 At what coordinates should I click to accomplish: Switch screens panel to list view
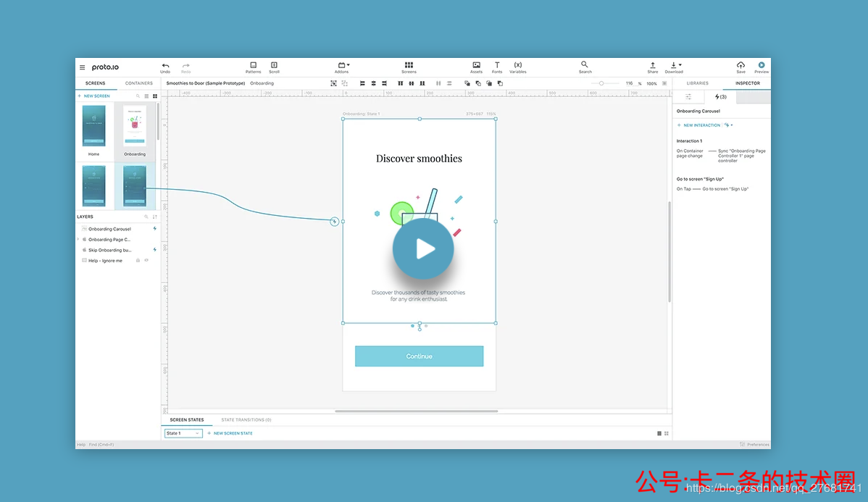coord(146,96)
